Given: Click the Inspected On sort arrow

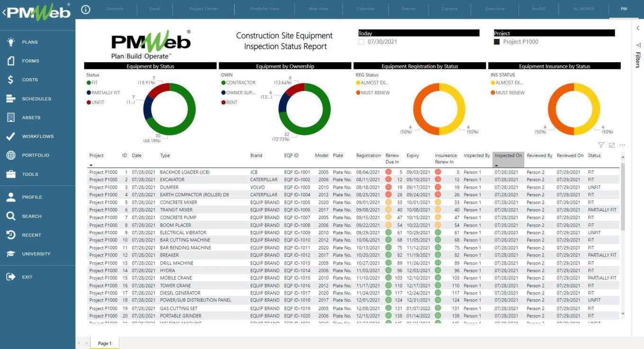Looking at the screenshot, I should click(x=496, y=165).
